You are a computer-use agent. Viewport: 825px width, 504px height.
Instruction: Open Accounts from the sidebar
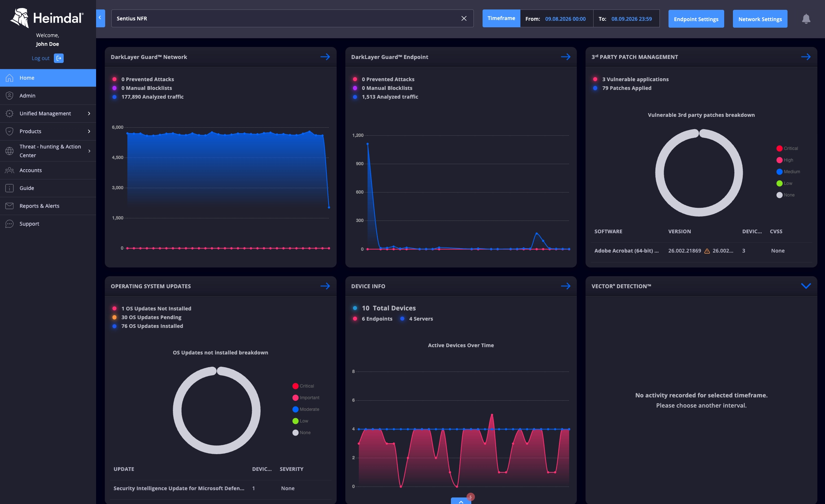coord(48,170)
